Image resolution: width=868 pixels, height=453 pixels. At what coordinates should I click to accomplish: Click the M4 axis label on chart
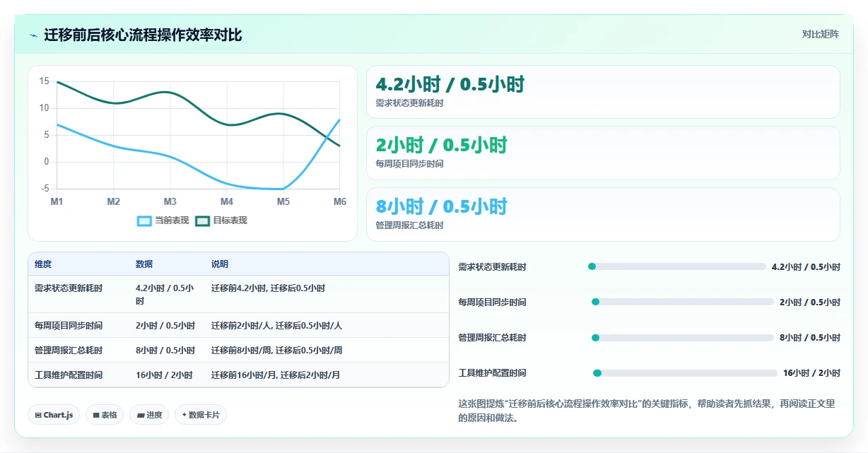coord(226,201)
